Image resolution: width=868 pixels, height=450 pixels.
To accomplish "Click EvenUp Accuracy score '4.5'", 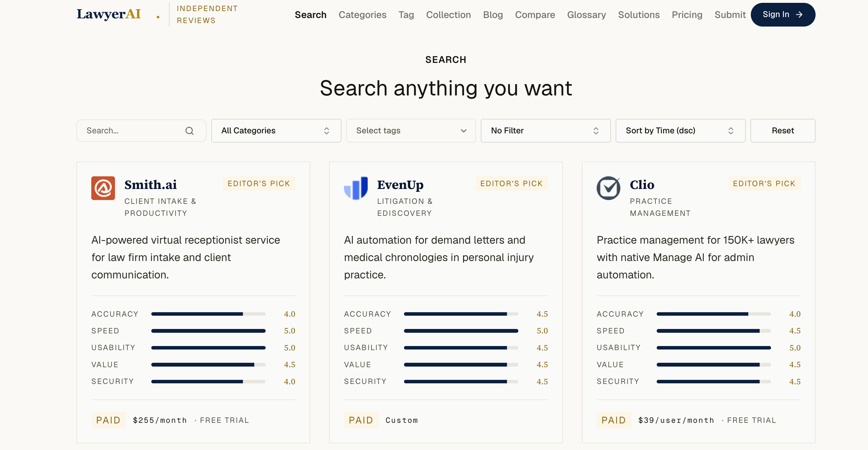I will click(x=542, y=314).
